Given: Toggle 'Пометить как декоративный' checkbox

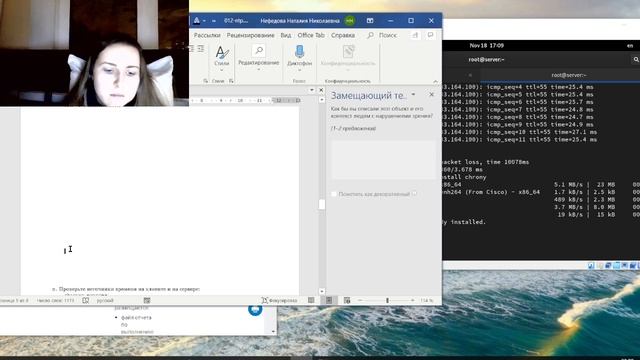Looking at the screenshot, I should (x=334, y=194).
